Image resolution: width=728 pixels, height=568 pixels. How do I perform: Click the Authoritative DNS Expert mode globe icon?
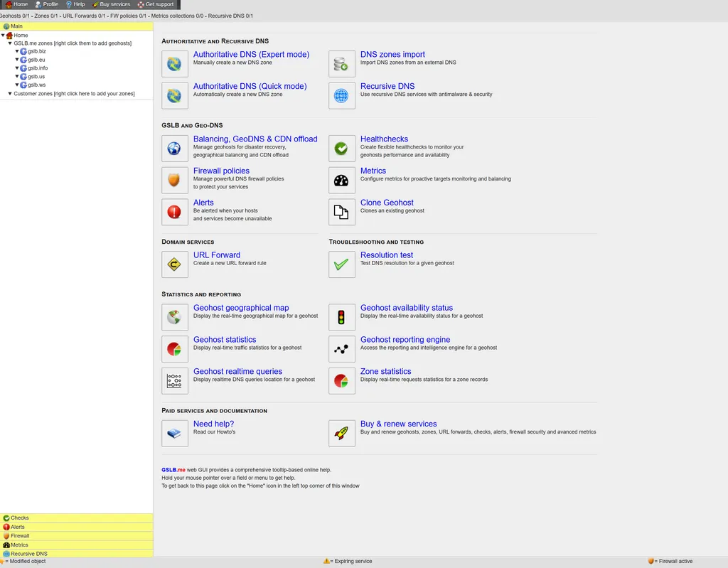[x=174, y=64]
